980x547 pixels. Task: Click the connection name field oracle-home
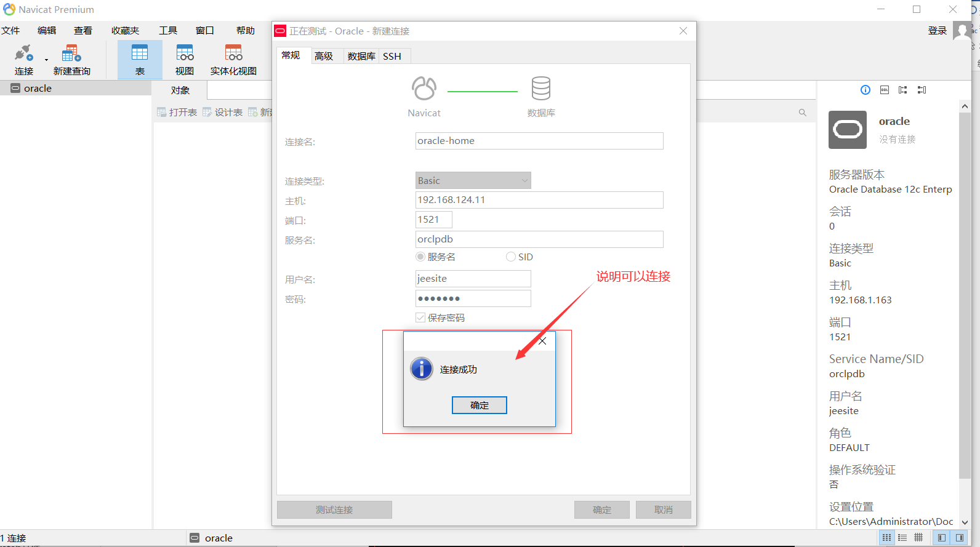[539, 141]
